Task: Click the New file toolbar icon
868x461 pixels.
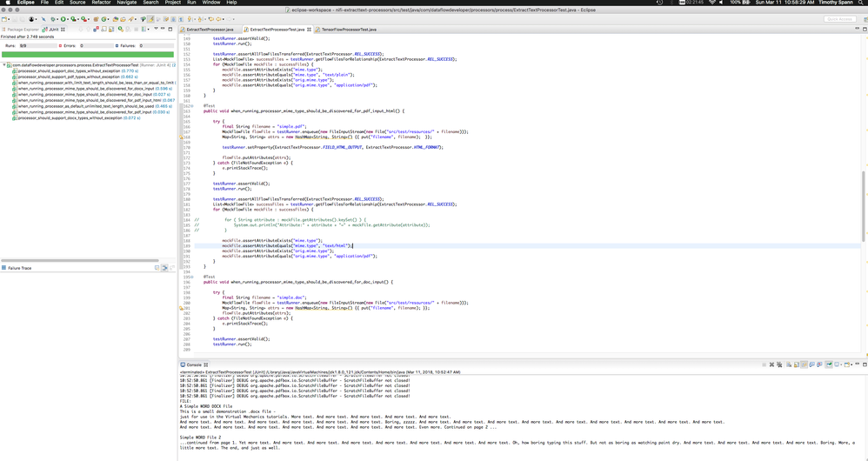Action: coord(4,19)
